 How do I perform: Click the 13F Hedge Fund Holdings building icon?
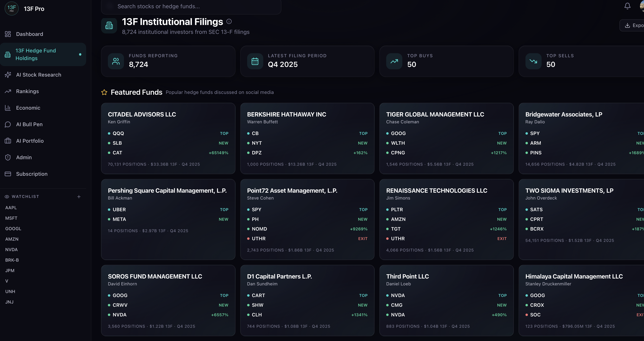pyautogui.click(x=8, y=54)
